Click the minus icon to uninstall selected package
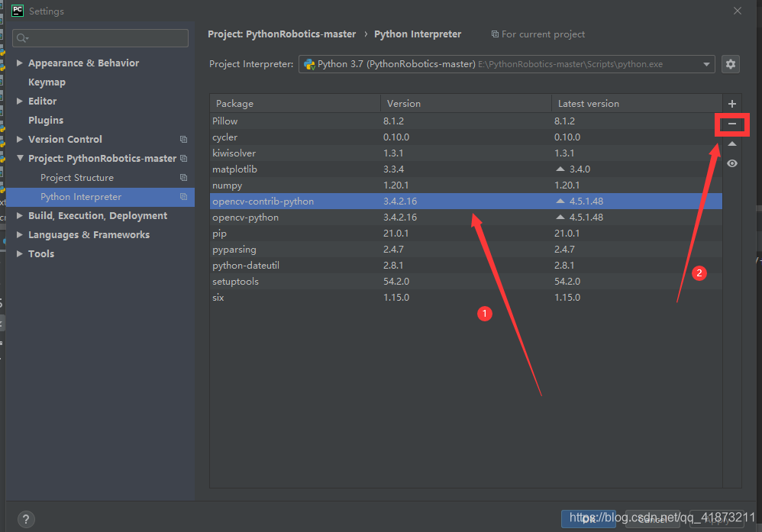This screenshot has width=762, height=532. [732, 124]
